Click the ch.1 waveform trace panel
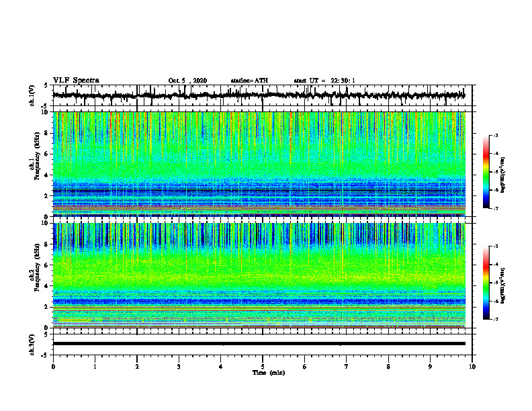 (x=263, y=95)
